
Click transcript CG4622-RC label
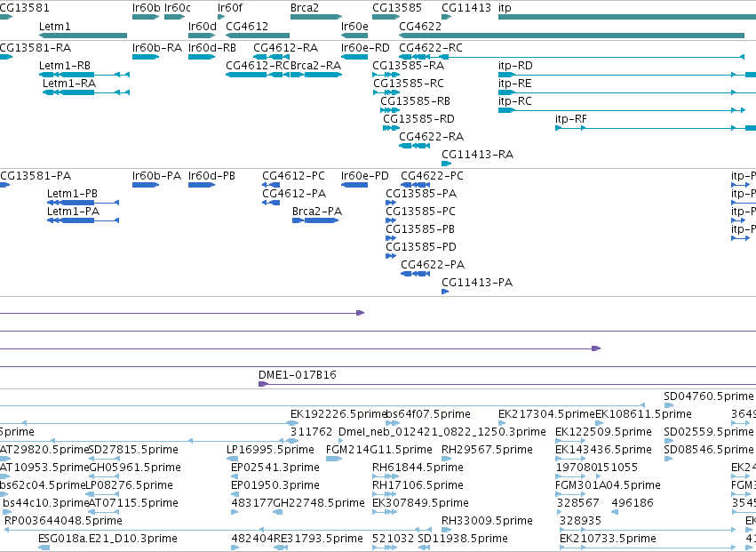pos(431,47)
